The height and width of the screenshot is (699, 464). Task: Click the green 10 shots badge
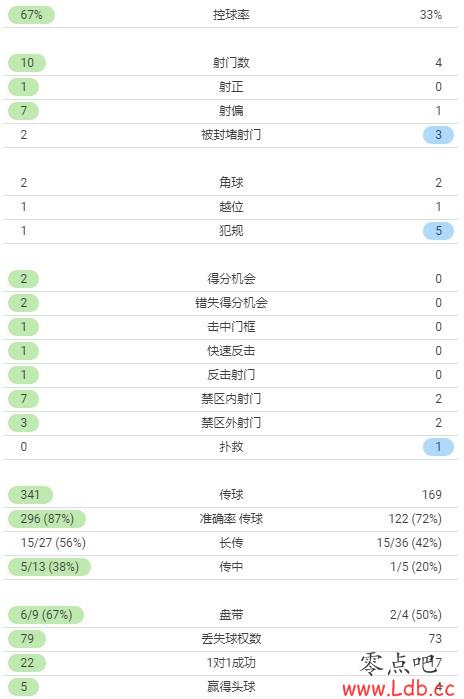click(x=27, y=63)
